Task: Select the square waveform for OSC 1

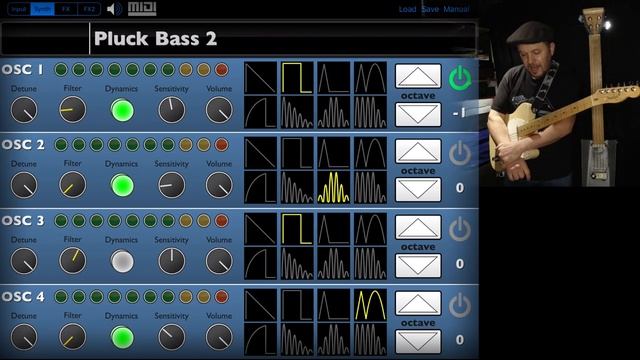Action: 297,78
